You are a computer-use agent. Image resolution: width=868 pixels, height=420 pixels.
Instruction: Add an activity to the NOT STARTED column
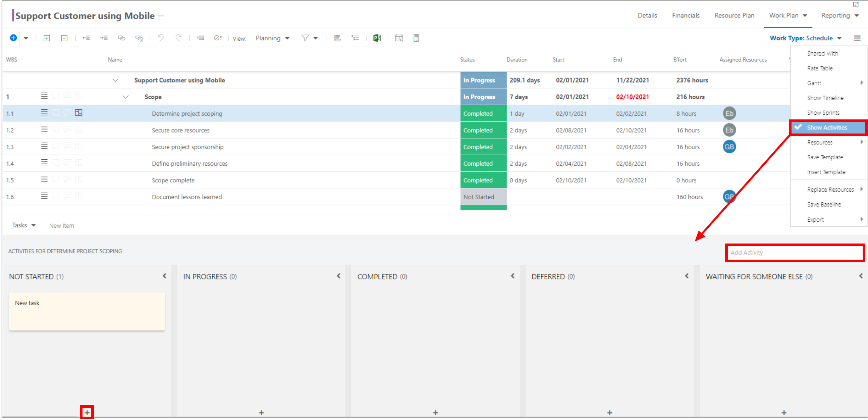click(x=87, y=412)
